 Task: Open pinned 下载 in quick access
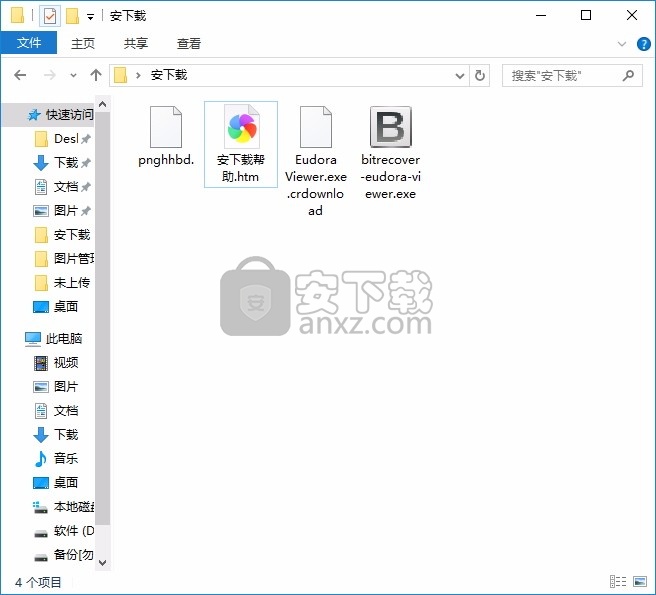[x=62, y=162]
